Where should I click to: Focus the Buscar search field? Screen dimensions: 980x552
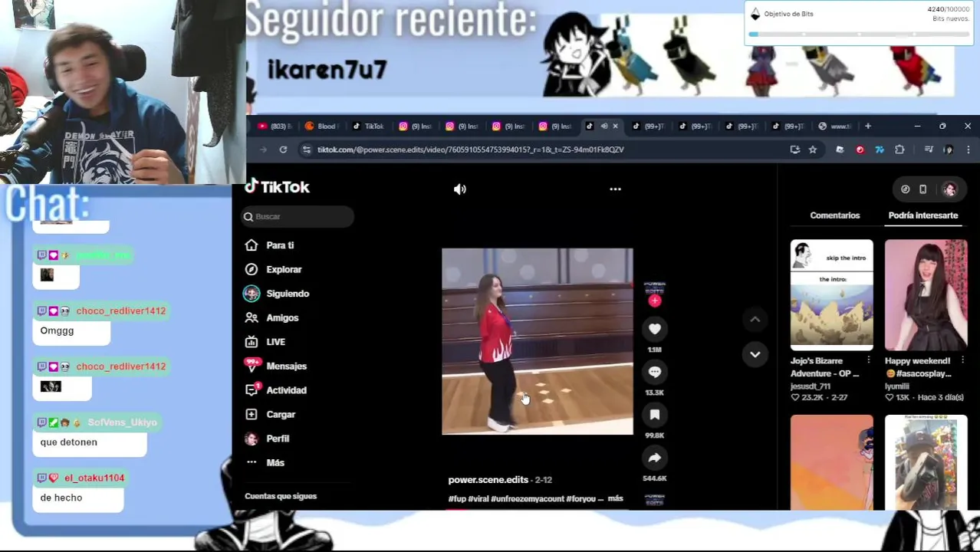point(298,217)
